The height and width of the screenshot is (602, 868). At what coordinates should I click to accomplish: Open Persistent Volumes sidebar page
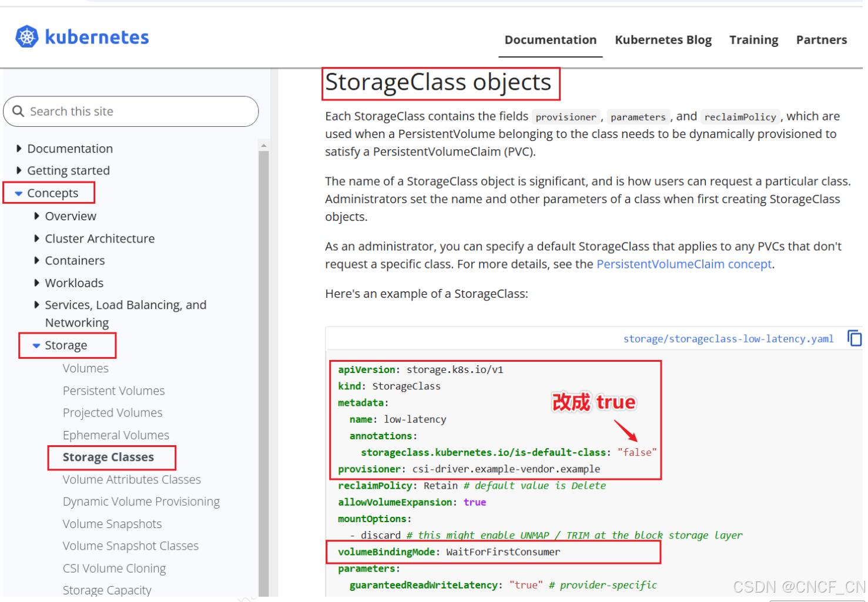tap(114, 391)
